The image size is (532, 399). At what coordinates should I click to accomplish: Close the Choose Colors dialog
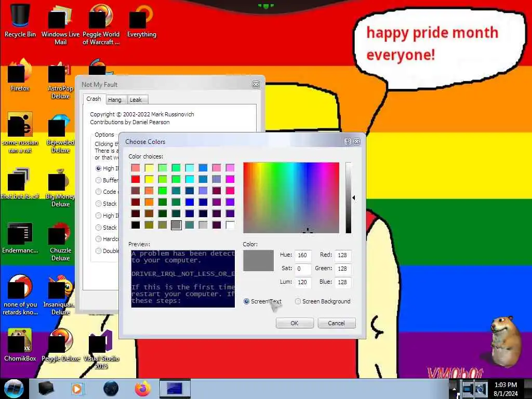356,141
